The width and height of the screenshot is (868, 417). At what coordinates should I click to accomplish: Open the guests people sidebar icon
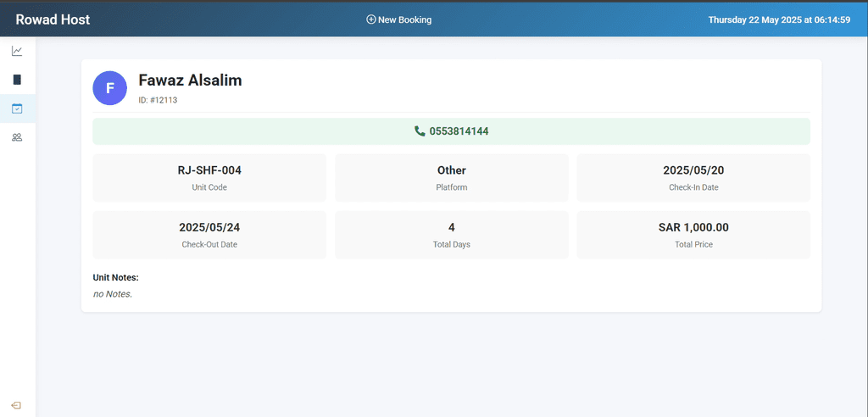[x=17, y=137]
